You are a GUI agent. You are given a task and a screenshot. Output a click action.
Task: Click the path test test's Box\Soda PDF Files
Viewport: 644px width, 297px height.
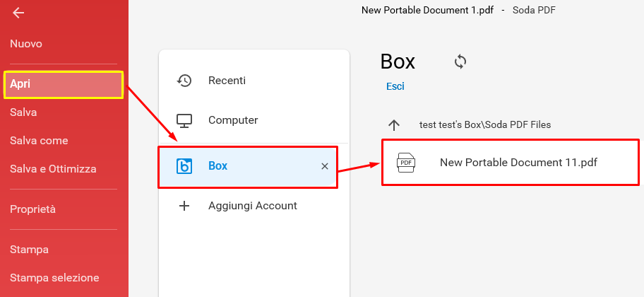click(x=485, y=124)
